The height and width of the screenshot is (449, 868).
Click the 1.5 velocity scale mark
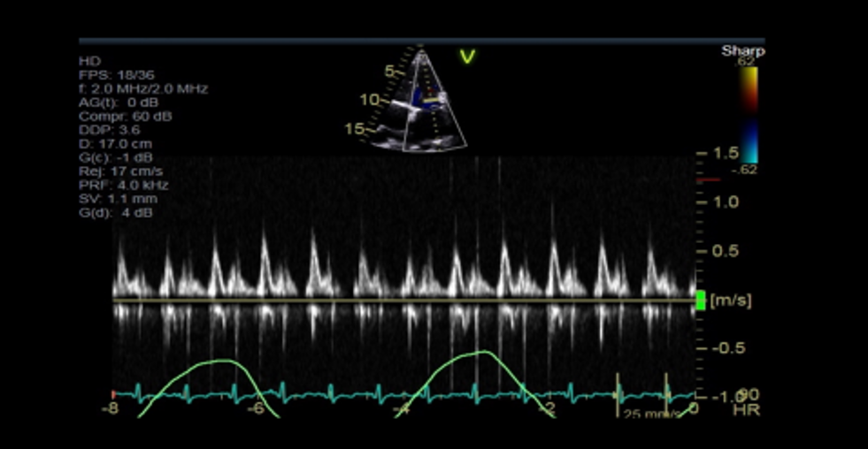[x=726, y=153]
